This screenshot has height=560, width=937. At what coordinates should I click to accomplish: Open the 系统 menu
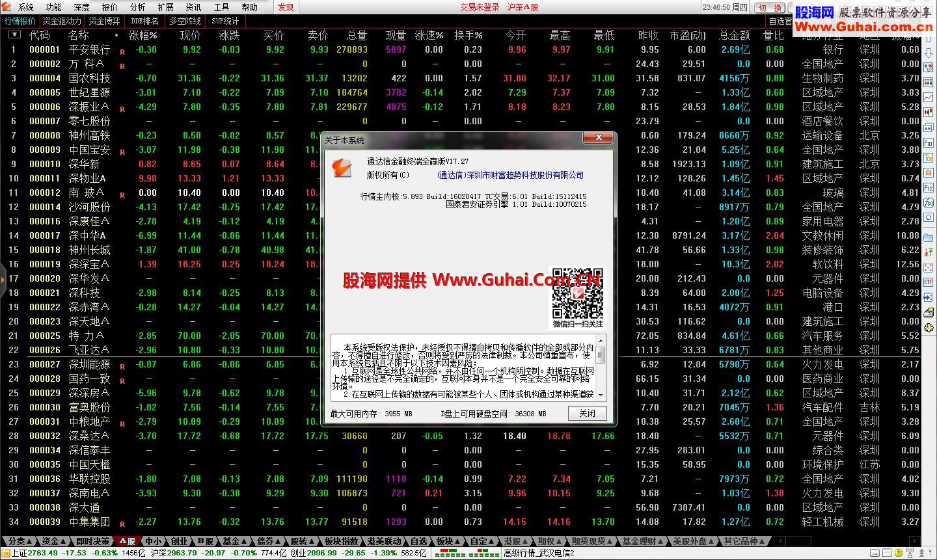pyautogui.click(x=25, y=7)
